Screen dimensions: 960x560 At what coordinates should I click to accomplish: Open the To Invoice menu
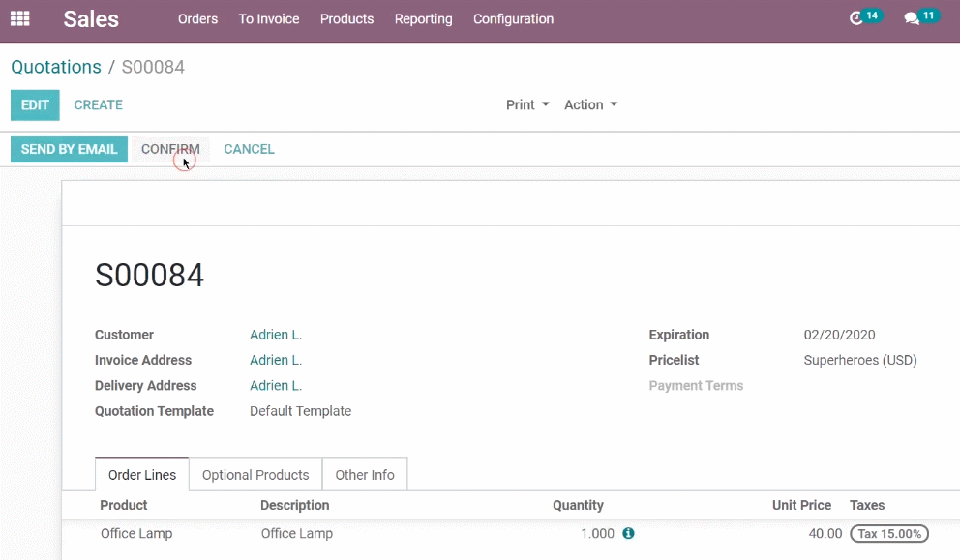coord(269,19)
